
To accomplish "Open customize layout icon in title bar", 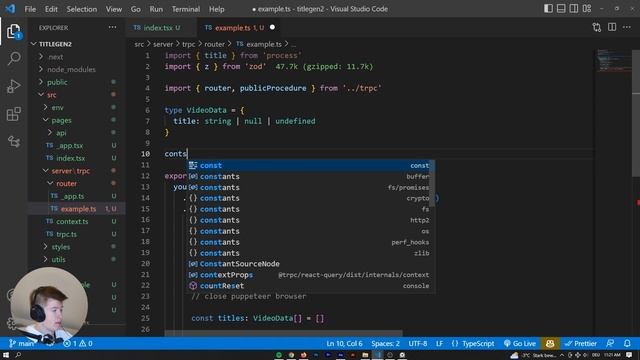I will [x=587, y=9].
